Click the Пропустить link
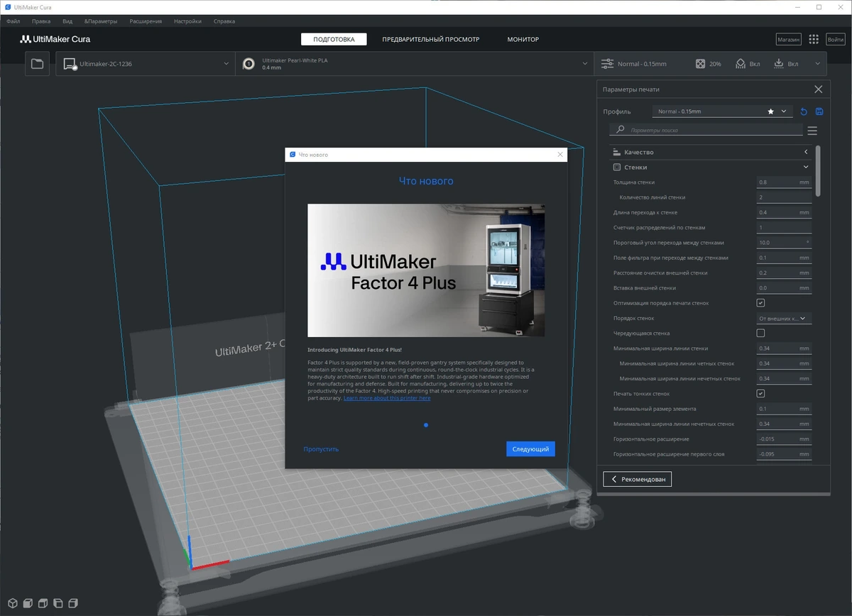Image resolution: width=852 pixels, height=616 pixels. click(321, 449)
